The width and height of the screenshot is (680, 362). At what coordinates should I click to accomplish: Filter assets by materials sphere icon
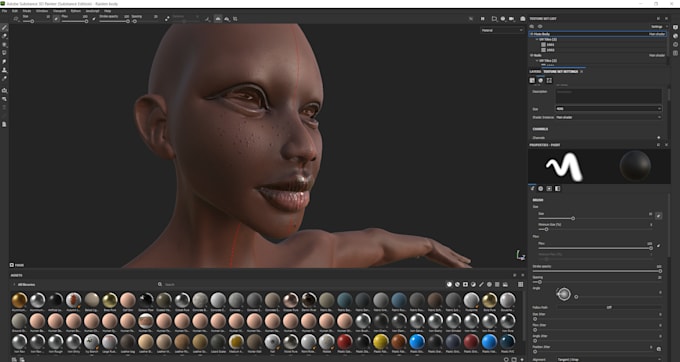coord(449,284)
